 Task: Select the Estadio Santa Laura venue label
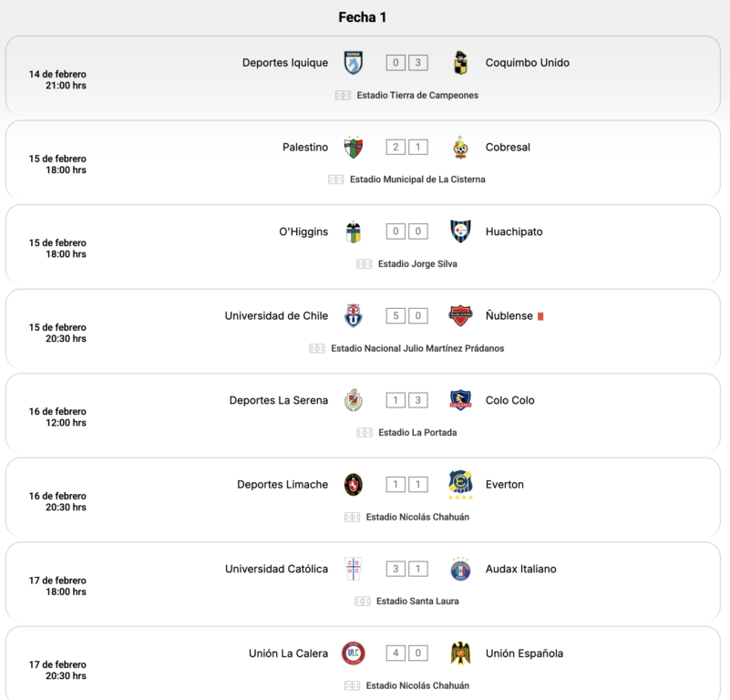[x=417, y=601]
